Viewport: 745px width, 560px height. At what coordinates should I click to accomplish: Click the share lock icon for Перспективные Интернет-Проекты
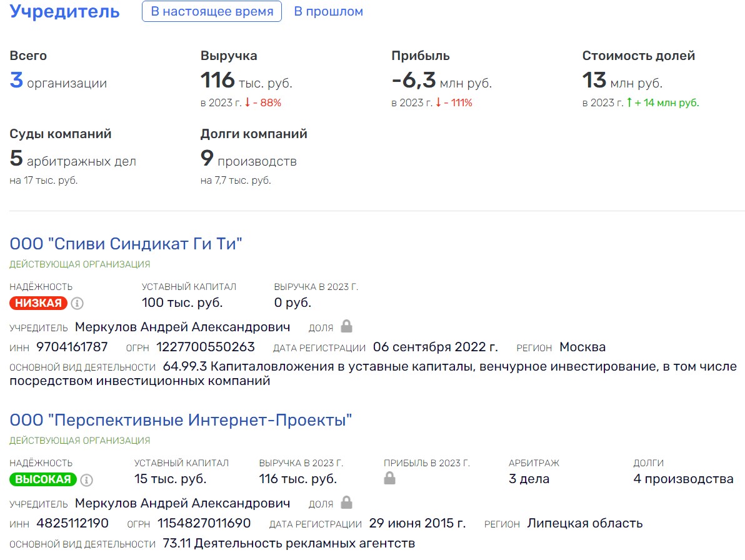[346, 502]
